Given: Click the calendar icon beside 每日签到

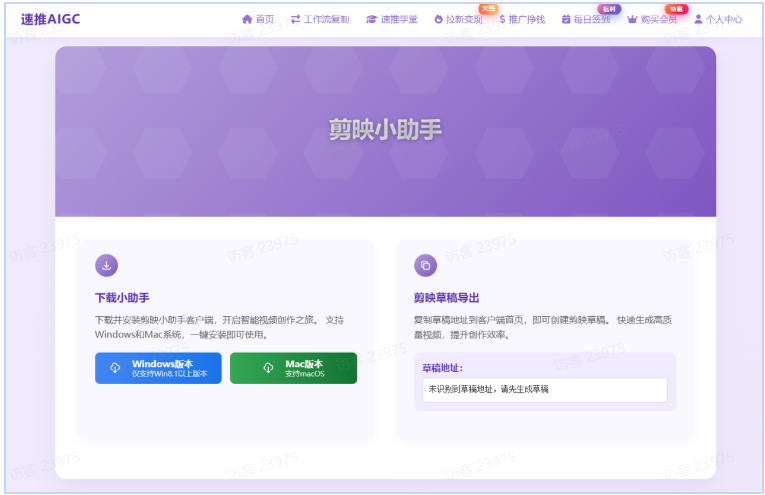Looking at the screenshot, I should pyautogui.click(x=566, y=19).
